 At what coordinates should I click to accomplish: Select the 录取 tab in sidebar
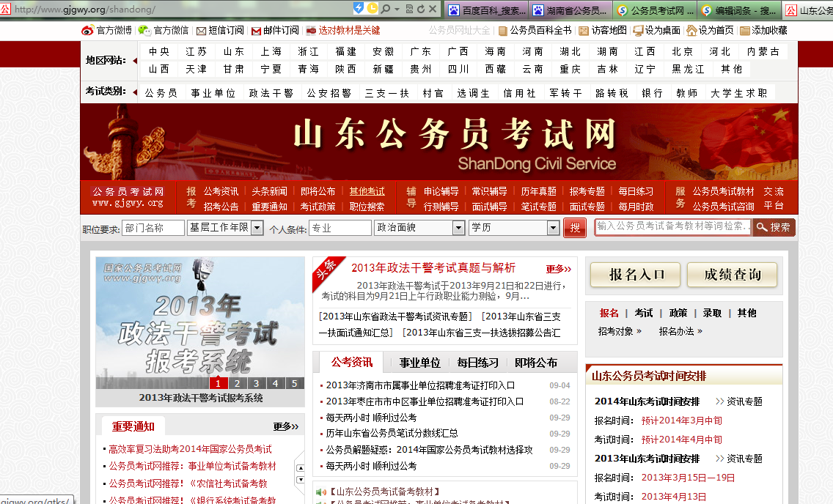click(712, 313)
